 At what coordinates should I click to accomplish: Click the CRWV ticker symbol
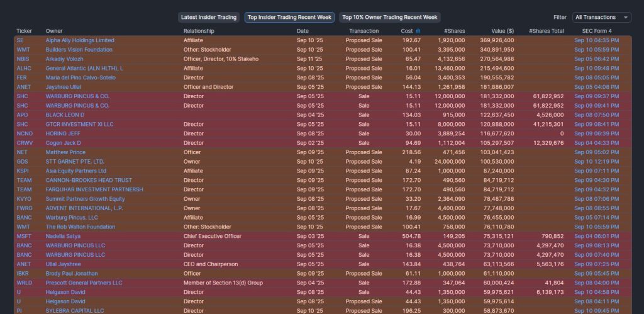click(x=25, y=143)
